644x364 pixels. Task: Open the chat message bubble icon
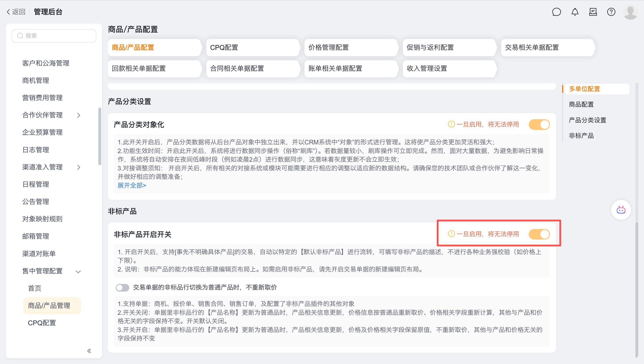coord(556,12)
